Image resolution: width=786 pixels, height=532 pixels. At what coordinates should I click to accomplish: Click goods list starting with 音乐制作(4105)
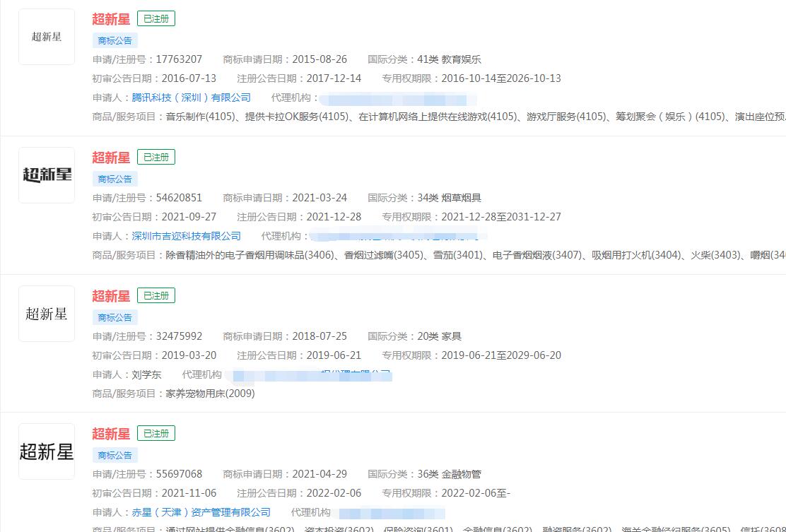point(476,117)
